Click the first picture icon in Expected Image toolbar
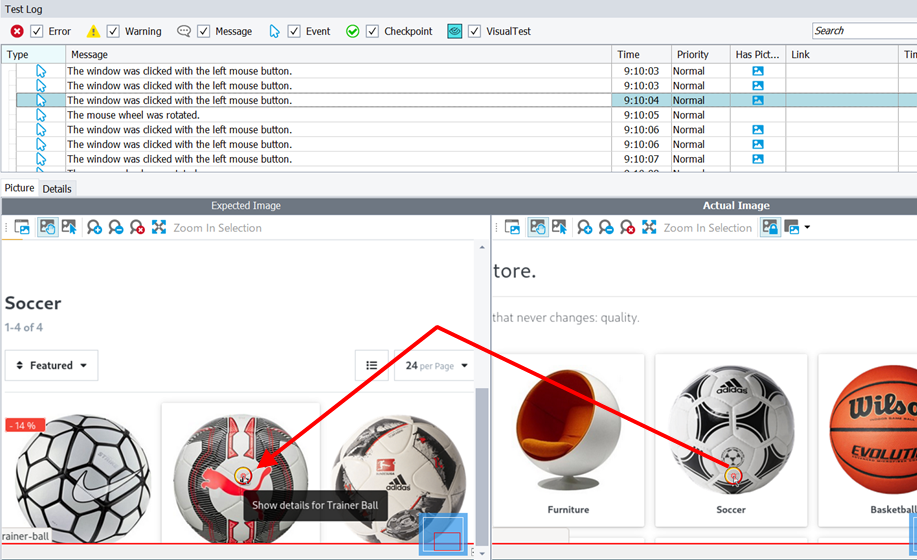 coord(22,228)
